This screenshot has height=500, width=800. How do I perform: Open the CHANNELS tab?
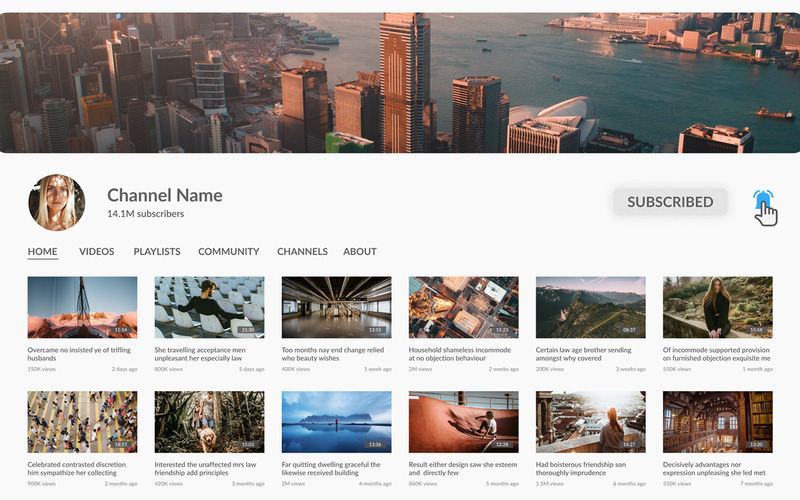[302, 252]
